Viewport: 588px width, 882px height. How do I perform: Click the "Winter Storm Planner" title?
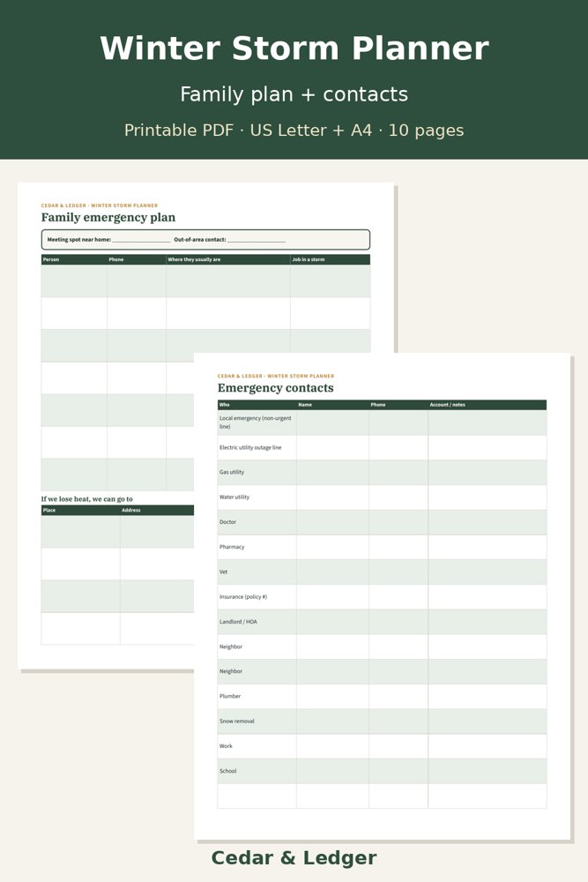click(294, 49)
